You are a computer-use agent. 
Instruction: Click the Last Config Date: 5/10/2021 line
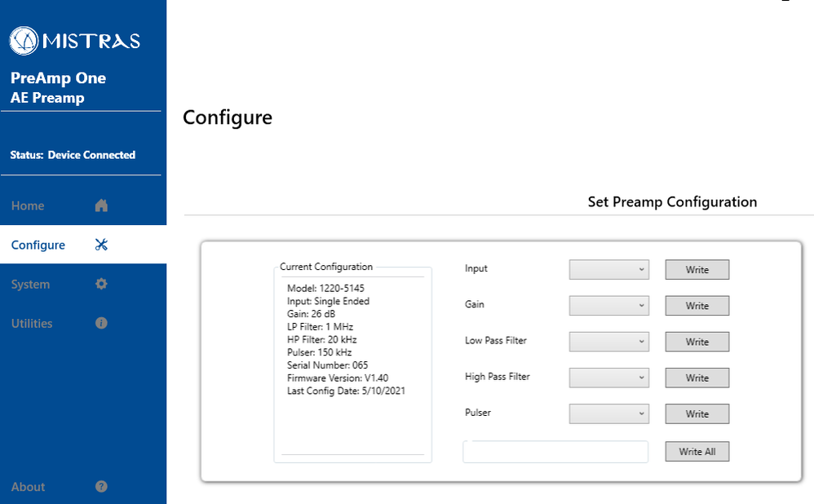(346, 391)
